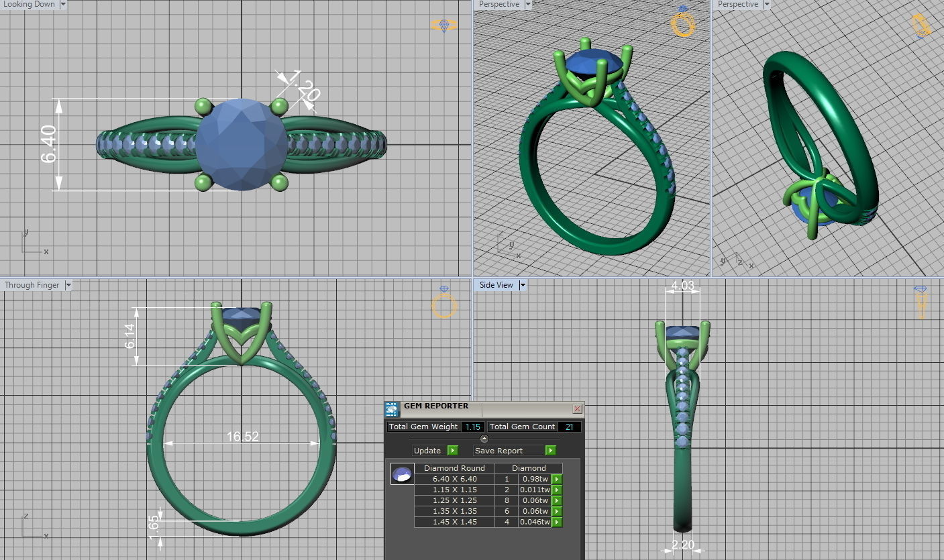Select the Looking Down viewport title
This screenshot has width=944, height=560.
click(30, 4)
